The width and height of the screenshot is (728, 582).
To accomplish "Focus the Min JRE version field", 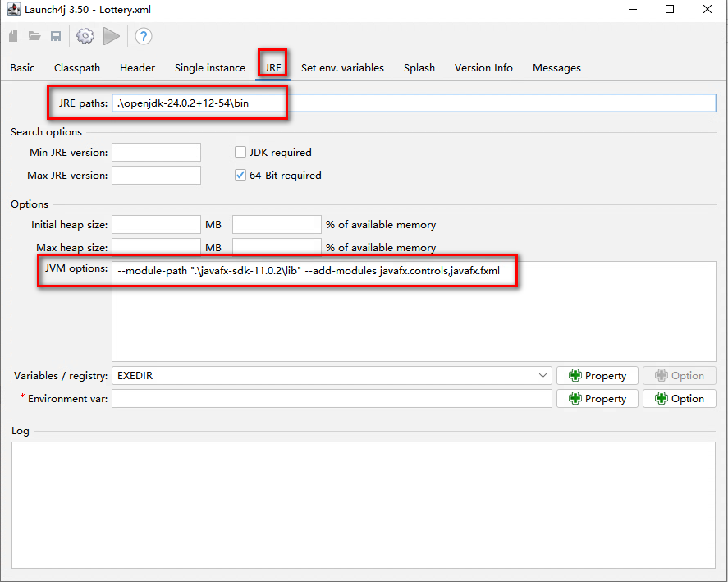I will (x=157, y=153).
